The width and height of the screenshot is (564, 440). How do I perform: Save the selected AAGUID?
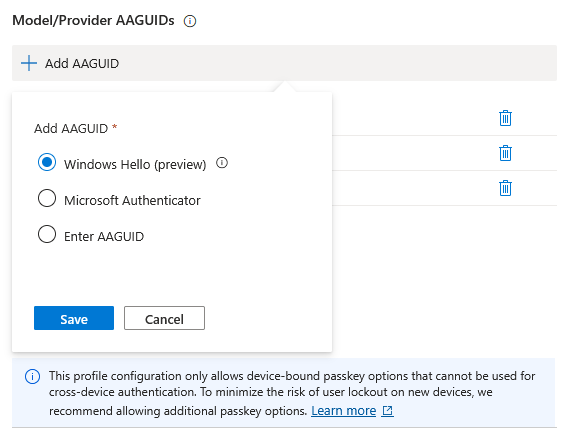click(74, 318)
